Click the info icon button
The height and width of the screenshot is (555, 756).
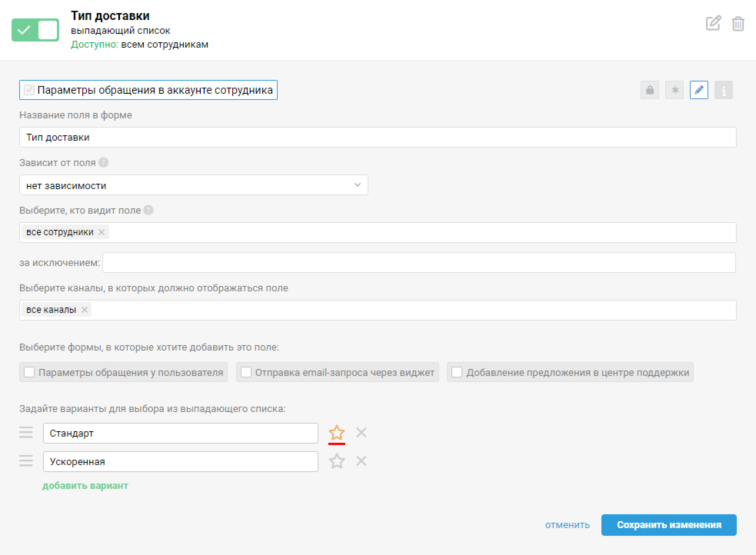pyautogui.click(x=724, y=90)
